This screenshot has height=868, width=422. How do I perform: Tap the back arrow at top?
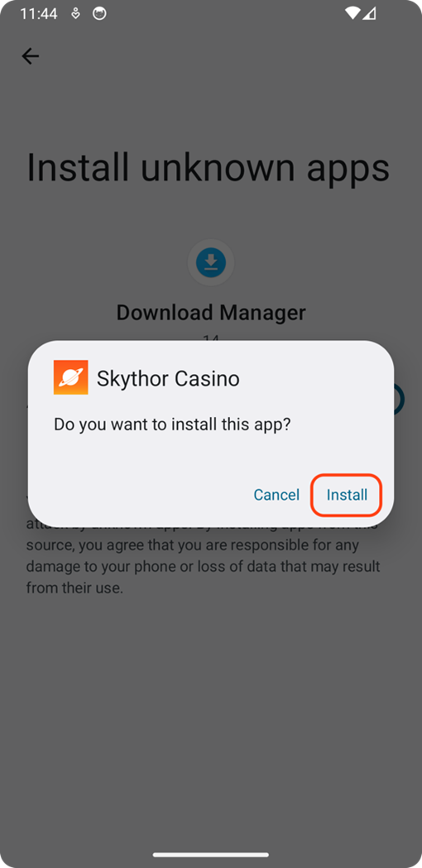[x=30, y=56]
